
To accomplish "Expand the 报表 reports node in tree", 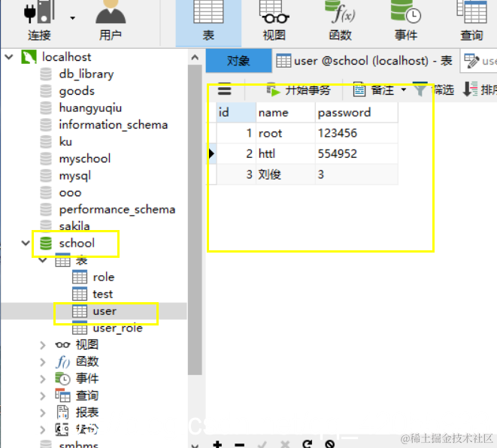I will point(43,413).
